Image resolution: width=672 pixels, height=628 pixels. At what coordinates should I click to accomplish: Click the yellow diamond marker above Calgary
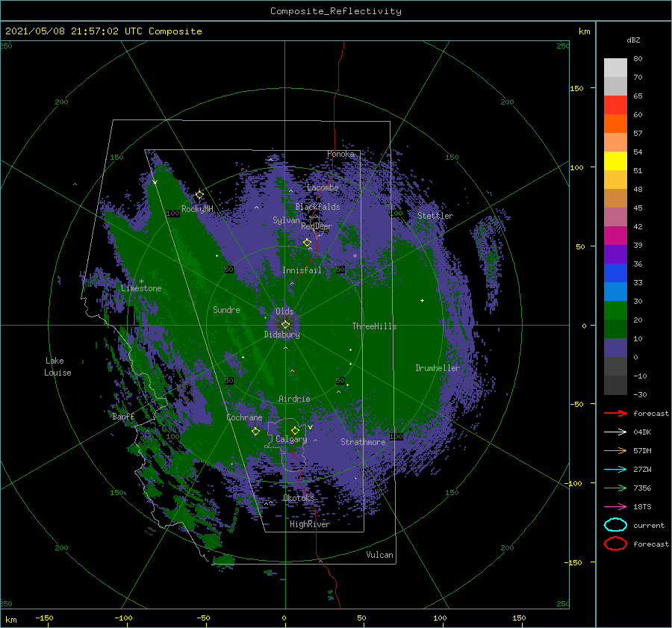tap(295, 430)
